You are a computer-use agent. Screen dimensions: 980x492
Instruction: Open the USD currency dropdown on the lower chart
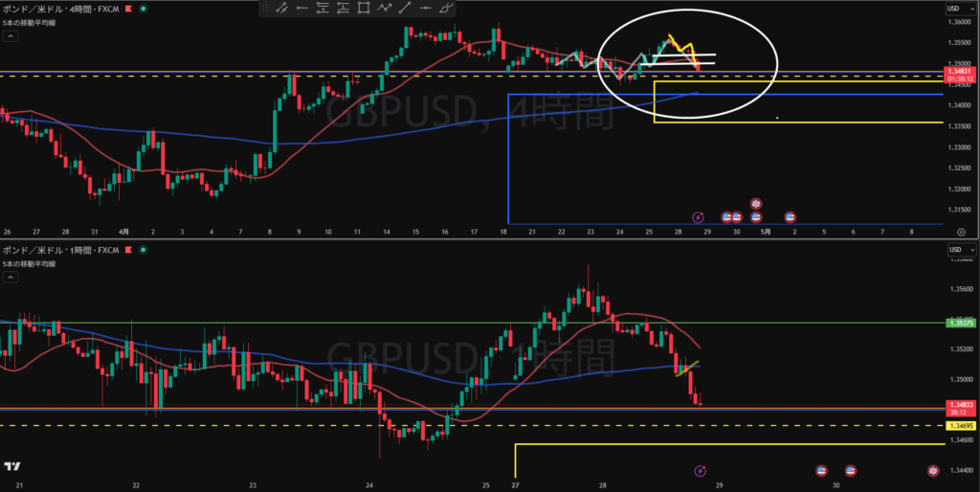961,250
